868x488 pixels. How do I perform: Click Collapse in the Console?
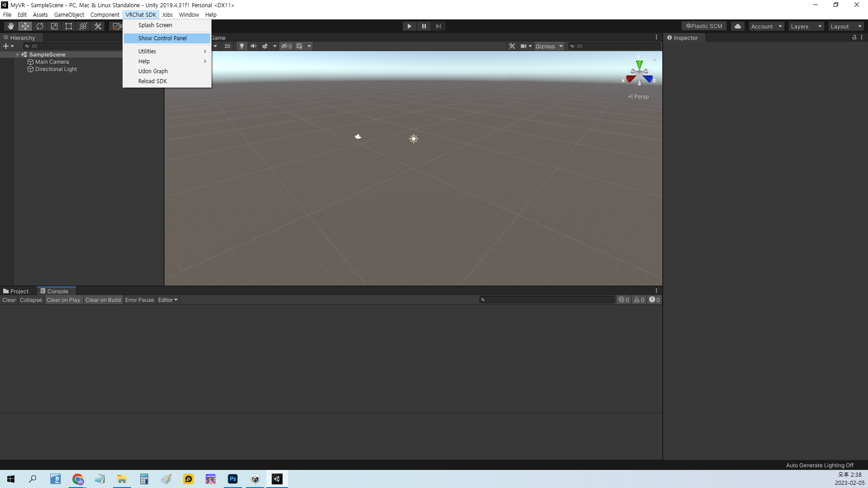31,300
